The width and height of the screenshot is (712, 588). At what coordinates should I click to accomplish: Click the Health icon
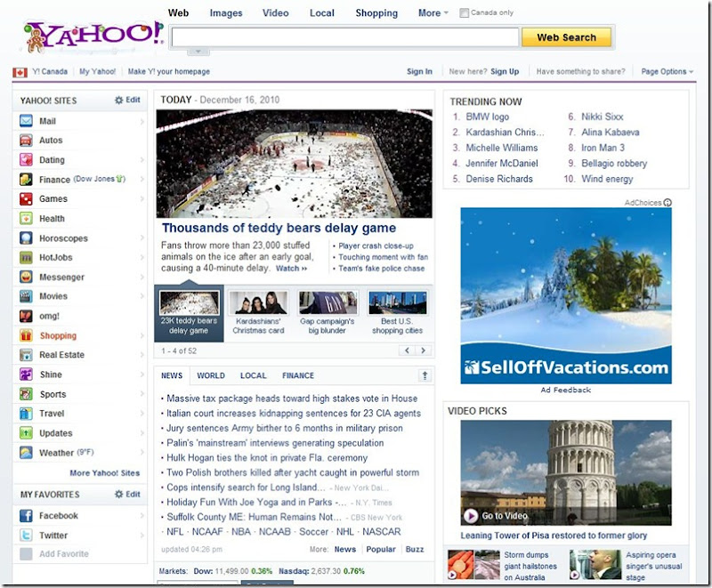[x=26, y=218]
